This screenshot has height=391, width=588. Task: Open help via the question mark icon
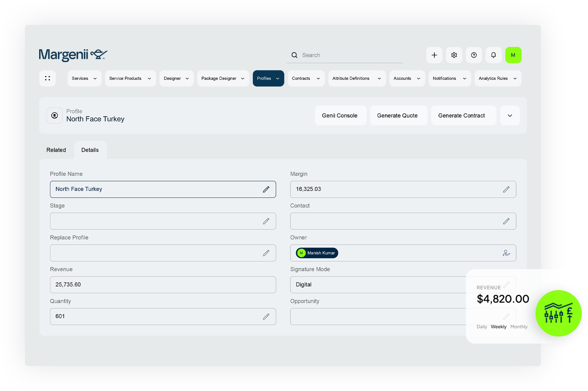474,55
